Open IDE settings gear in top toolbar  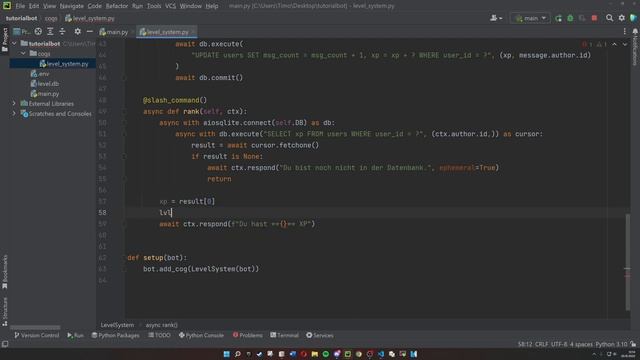tap(622, 18)
